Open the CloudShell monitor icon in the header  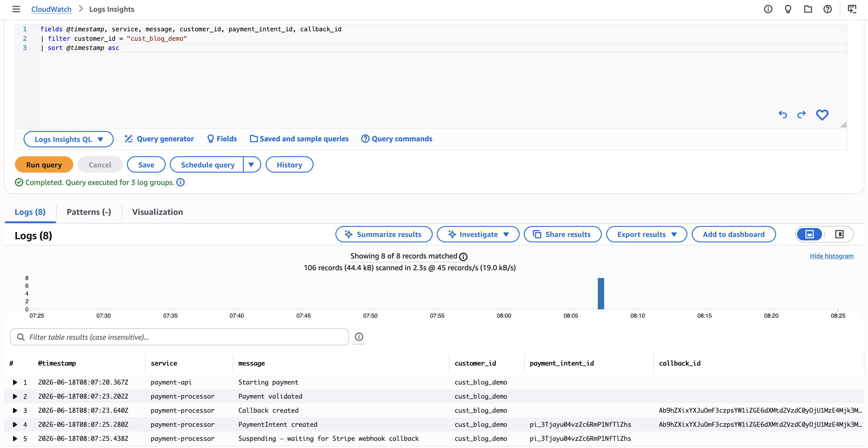[x=852, y=9]
